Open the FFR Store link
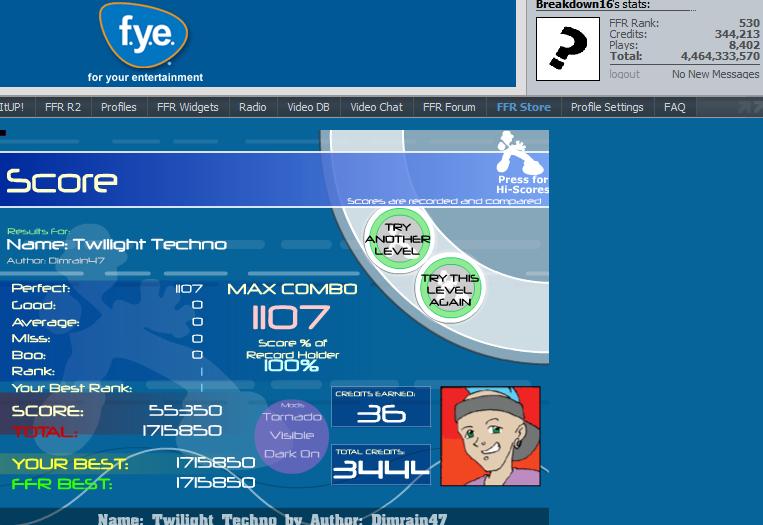Viewport: 763px width, 525px height. (x=524, y=107)
